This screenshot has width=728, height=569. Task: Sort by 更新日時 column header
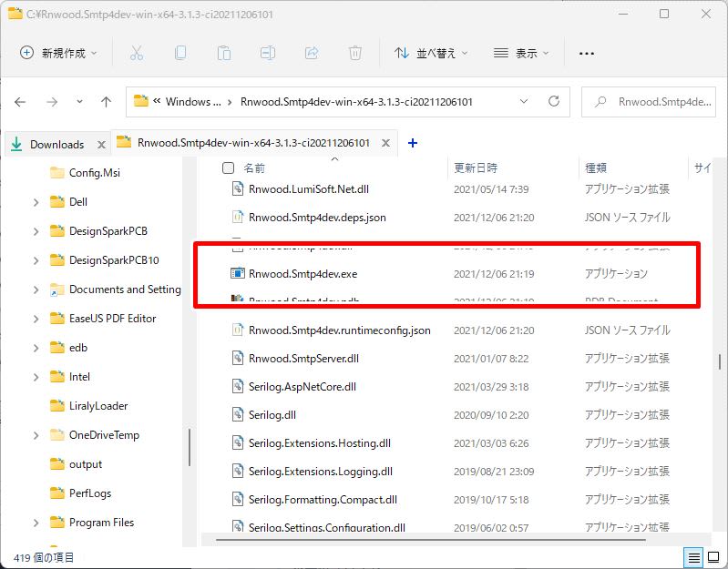click(476, 168)
